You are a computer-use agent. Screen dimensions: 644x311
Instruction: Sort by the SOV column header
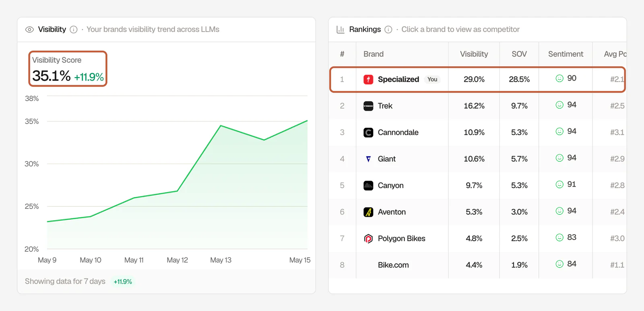pos(519,54)
